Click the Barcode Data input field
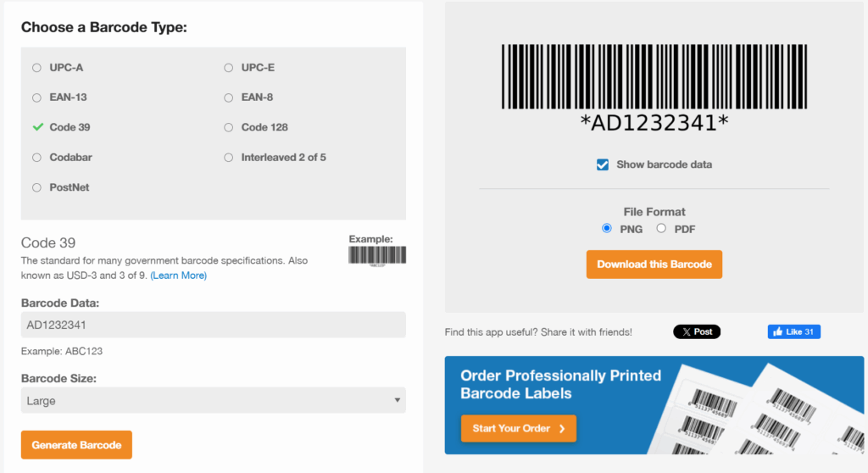 [x=213, y=325]
